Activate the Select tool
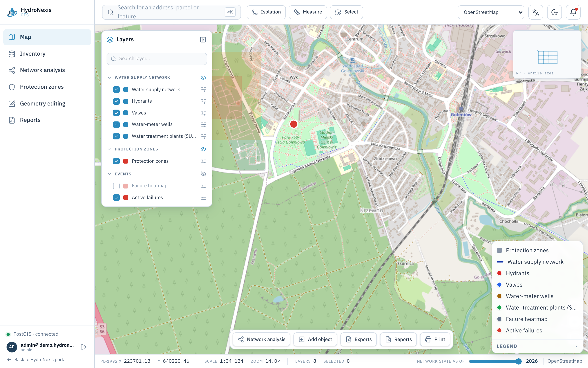The width and height of the screenshot is (588, 368). tap(346, 12)
